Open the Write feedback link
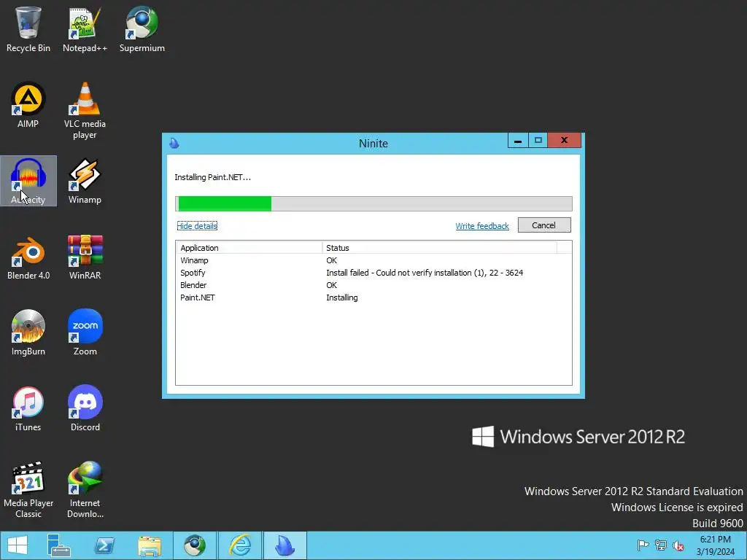747x560 pixels. click(482, 226)
